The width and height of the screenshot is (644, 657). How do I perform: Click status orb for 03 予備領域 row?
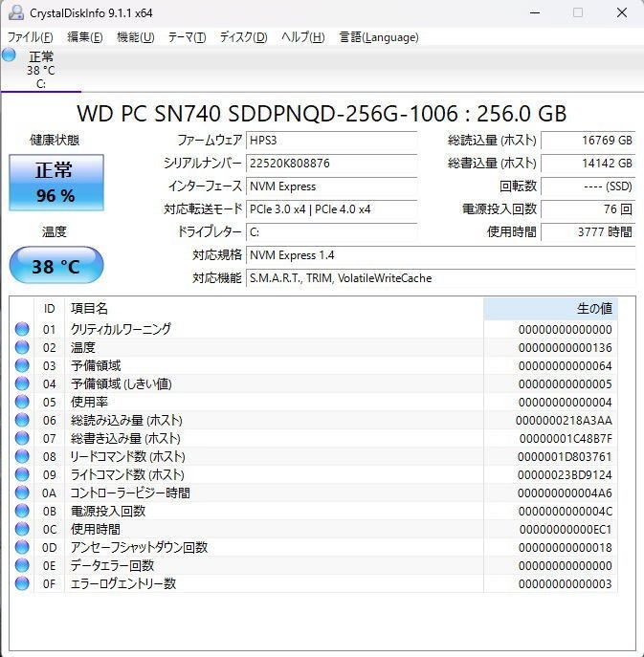pyautogui.click(x=22, y=365)
